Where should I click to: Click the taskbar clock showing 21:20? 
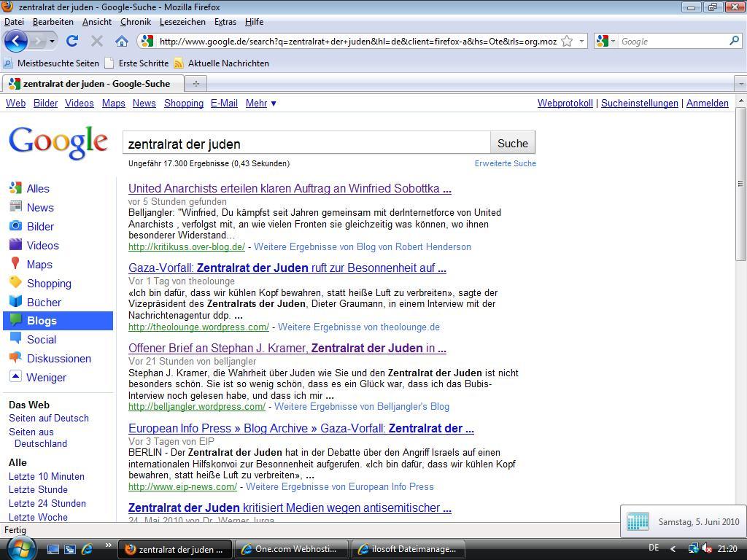pyautogui.click(x=727, y=548)
